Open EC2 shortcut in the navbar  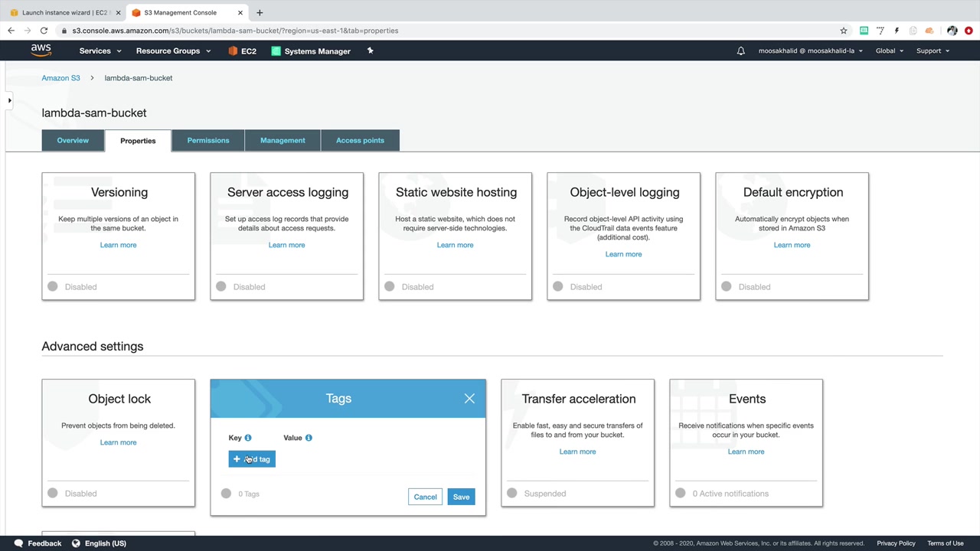242,51
